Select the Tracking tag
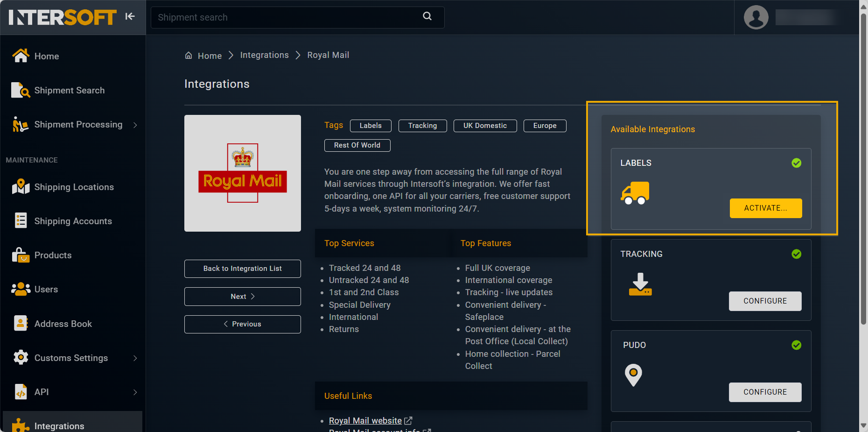The height and width of the screenshot is (432, 868). pos(423,126)
